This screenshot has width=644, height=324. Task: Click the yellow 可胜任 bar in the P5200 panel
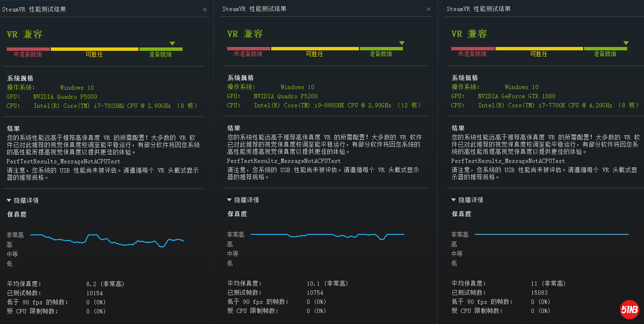pyautogui.click(x=315, y=49)
